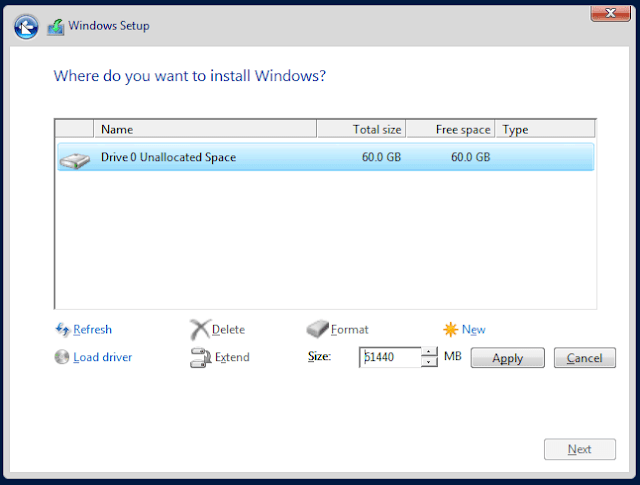Screen dimensions: 640x485
Task: Click the Windows Setup title icon
Action: pos(58,26)
